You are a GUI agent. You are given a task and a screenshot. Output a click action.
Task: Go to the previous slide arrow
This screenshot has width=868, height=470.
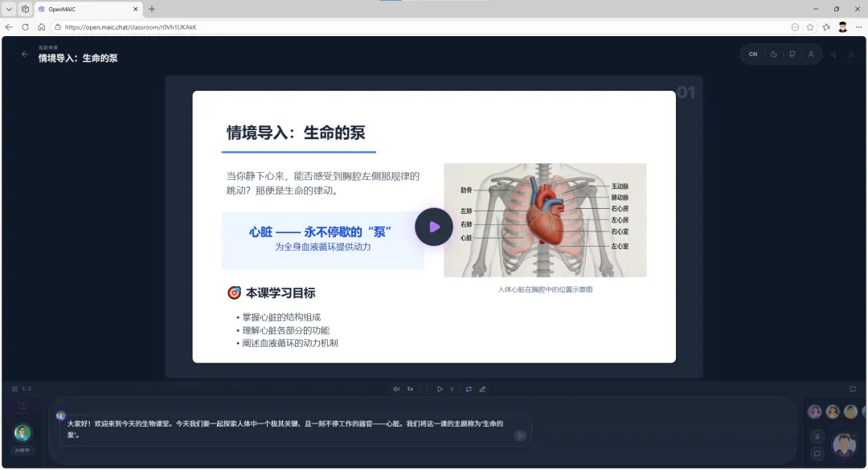click(427, 389)
